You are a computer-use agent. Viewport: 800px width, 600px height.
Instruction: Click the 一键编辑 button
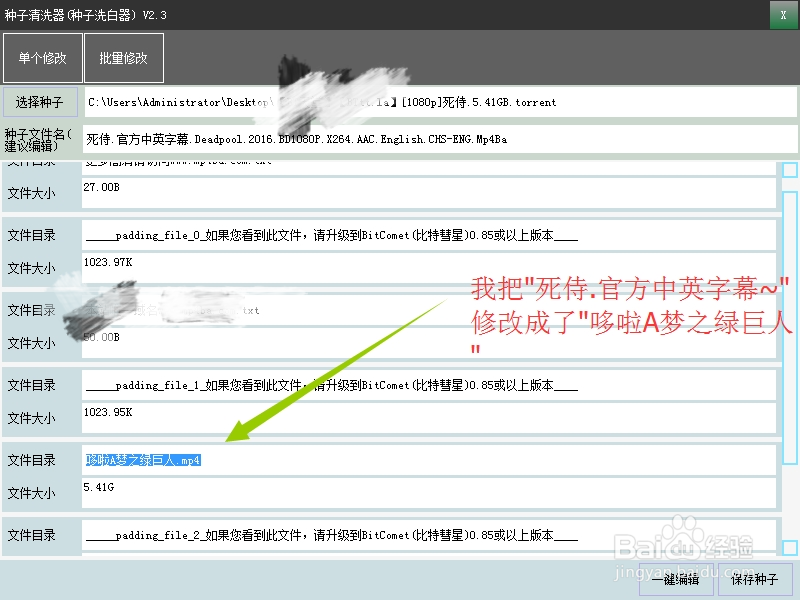click(676, 579)
